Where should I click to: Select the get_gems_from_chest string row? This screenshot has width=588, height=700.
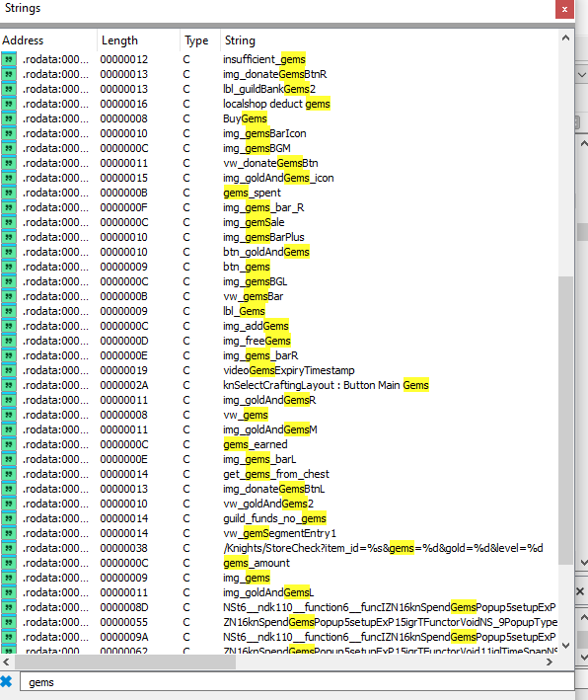tap(279, 474)
